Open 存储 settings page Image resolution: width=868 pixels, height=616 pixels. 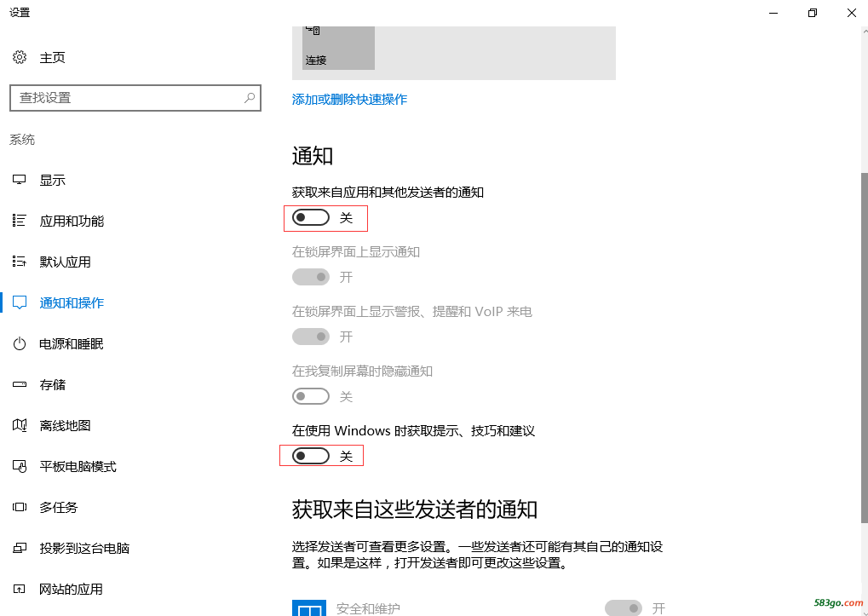52,385
